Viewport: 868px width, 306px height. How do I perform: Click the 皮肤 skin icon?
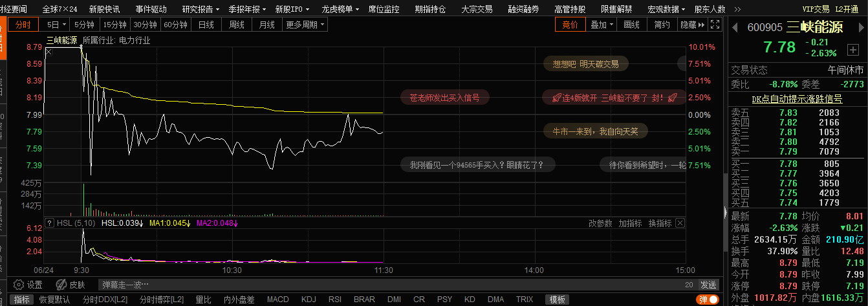[x=62, y=285]
